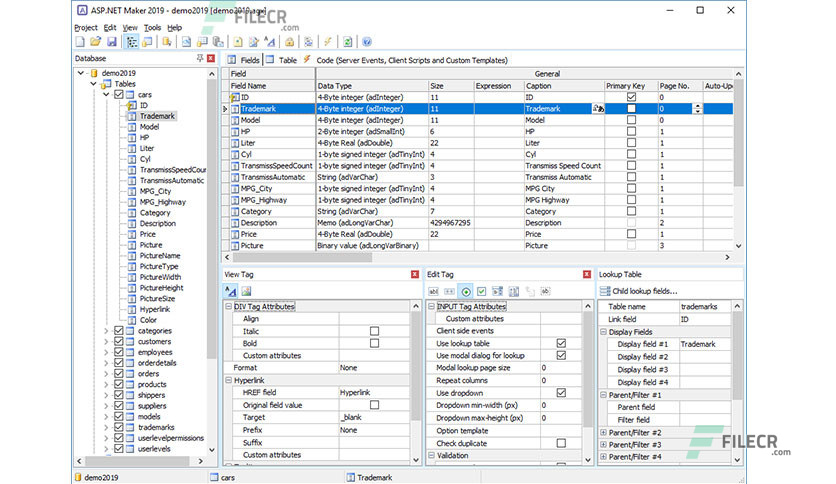Expand the Parent/Filter #2 section
This screenshot has width=836, height=484.
[x=604, y=432]
